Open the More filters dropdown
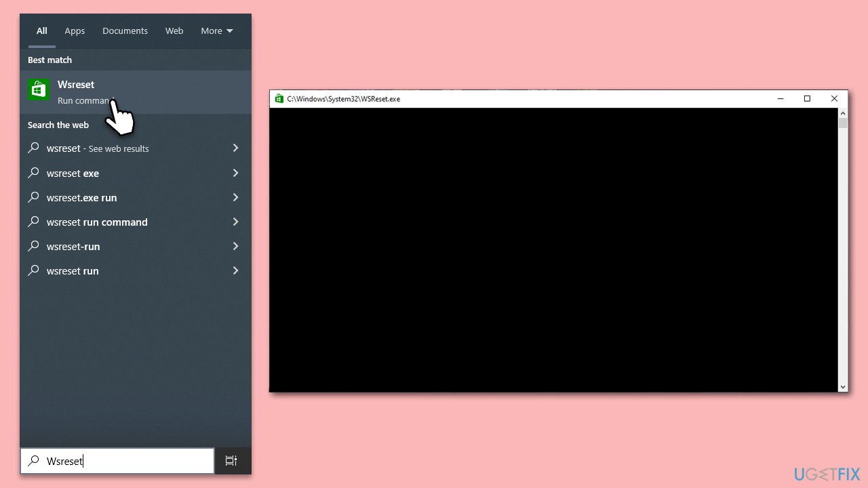The width and height of the screenshot is (868, 488). pos(217,31)
